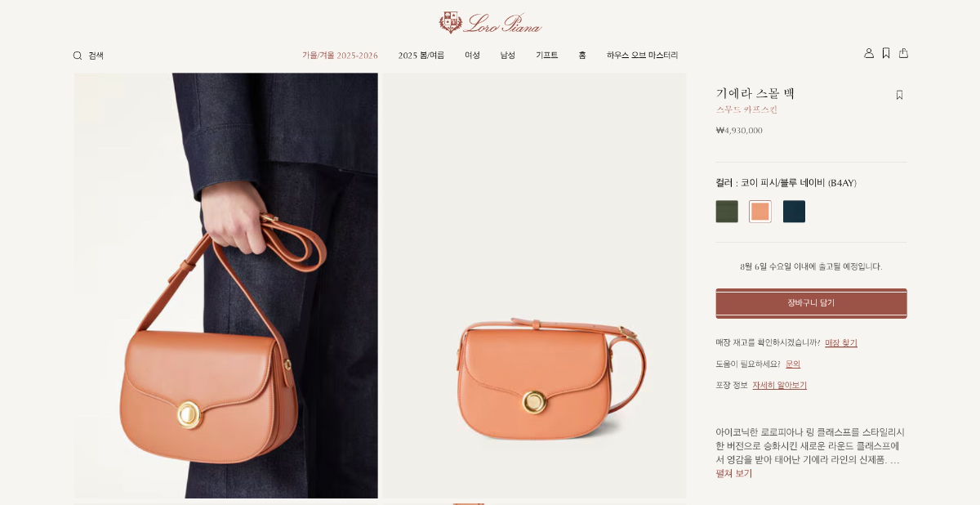Open the 하우스 오브 마스터리 menu
Image resolution: width=980 pixels, height=505 pixels.
click(642, 56)
